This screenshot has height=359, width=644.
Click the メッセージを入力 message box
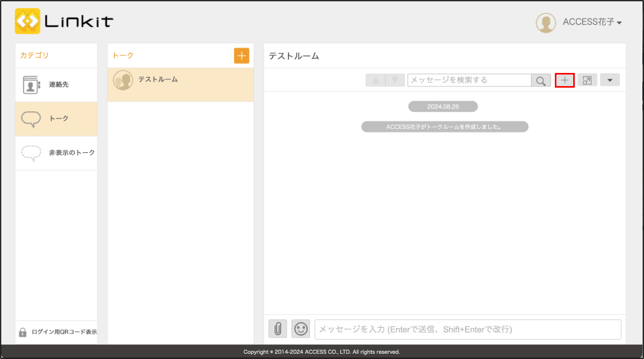(467, 330)
